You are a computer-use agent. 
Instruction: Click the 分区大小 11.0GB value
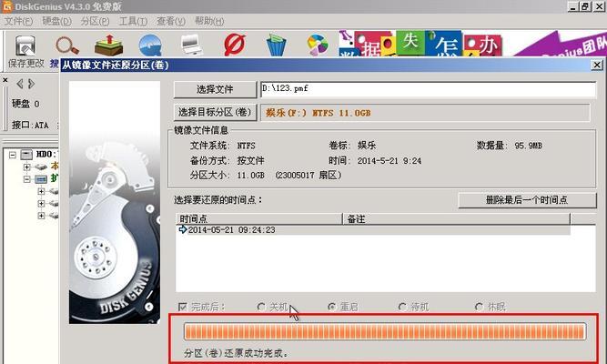pos(251,176)
